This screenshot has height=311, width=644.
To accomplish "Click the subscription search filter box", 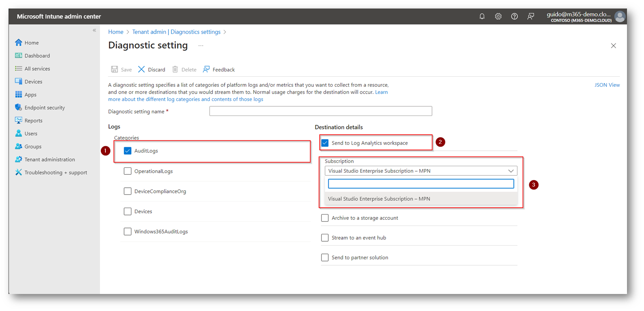I will (421, 184).
